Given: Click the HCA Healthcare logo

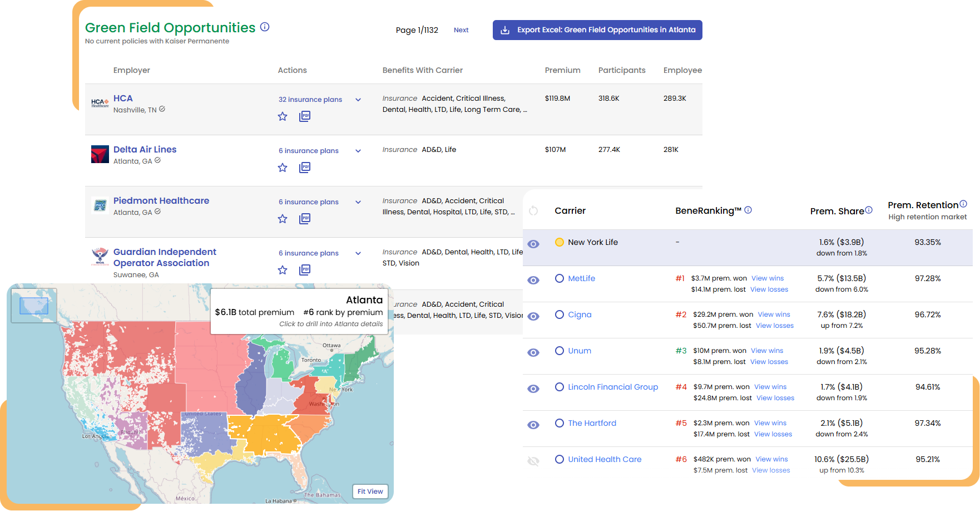Looking at the screenshot, I should point(100,103).
